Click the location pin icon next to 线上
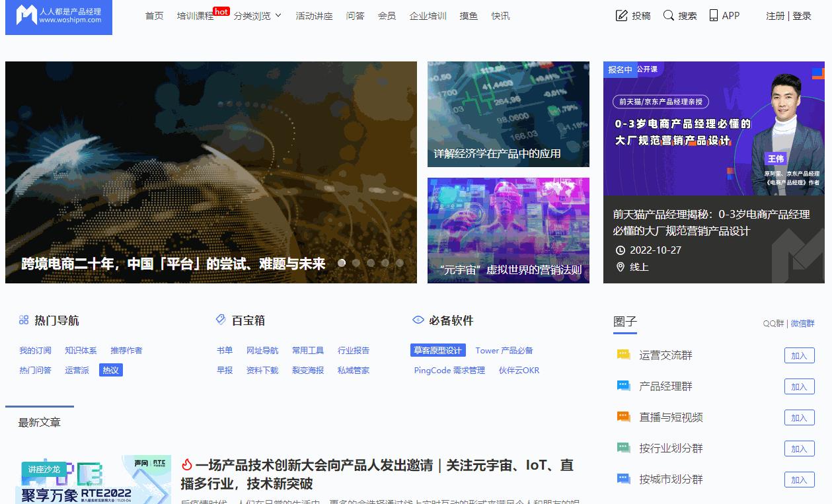832x504 pixels. (621, 267)
